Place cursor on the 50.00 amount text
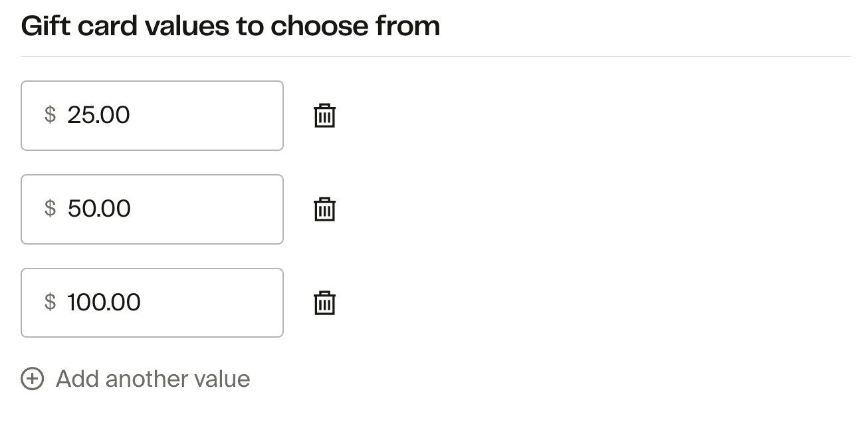Image resolution: width=868 pixels, height=440 pixels. click(x=99, y=209)
